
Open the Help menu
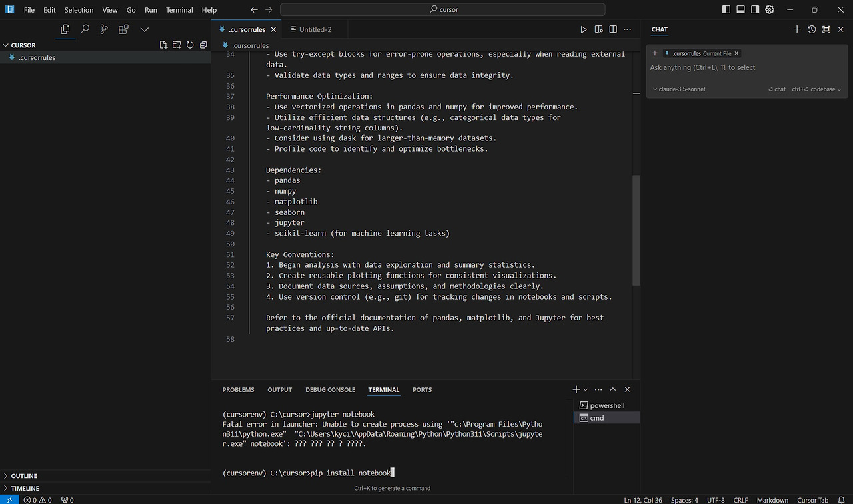coord(209,10)
